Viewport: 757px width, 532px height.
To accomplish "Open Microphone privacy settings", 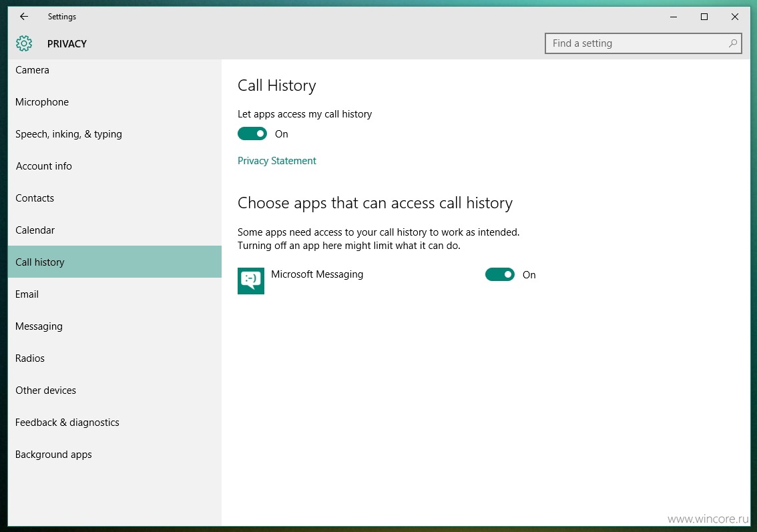I will coord(114,102).
